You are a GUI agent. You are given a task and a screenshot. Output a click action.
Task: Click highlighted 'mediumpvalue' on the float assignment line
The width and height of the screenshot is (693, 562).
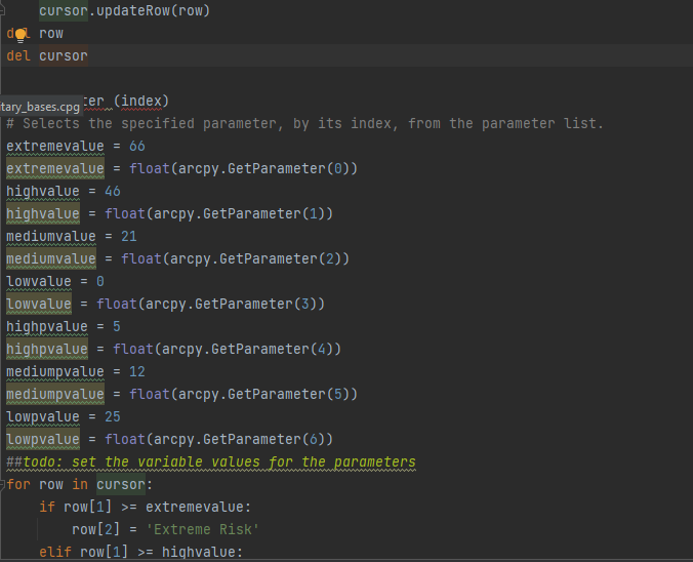point(55,394)
